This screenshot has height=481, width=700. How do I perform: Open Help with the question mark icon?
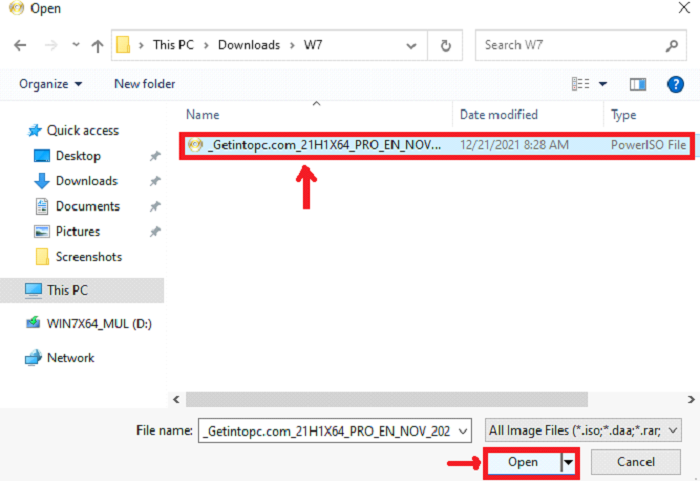[675, 84]
